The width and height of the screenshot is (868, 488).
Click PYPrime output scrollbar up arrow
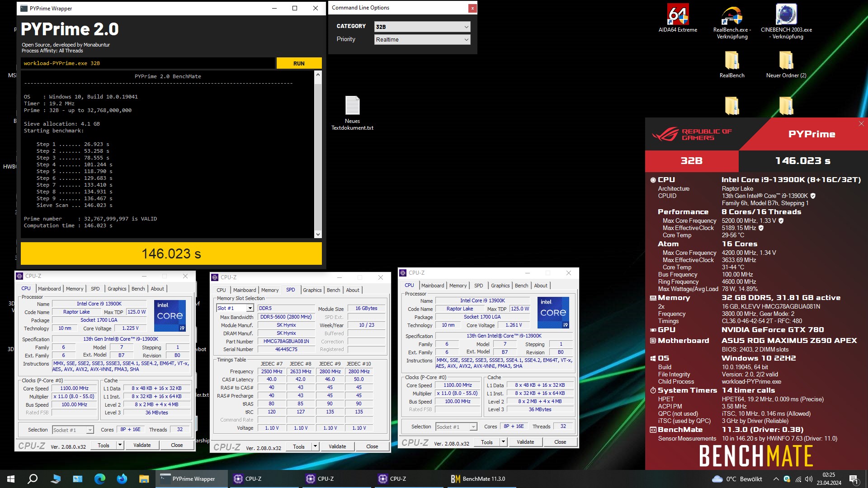click(318, 75)
